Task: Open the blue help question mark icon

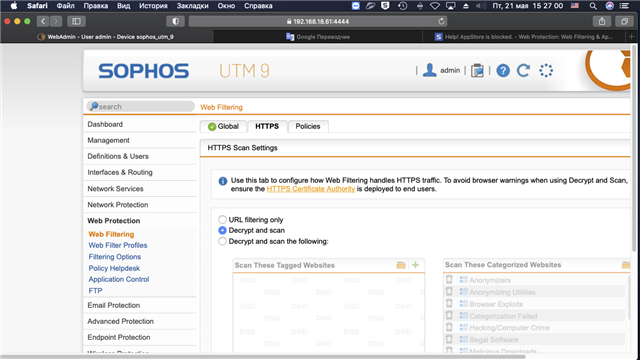Action: pos(503,71)
